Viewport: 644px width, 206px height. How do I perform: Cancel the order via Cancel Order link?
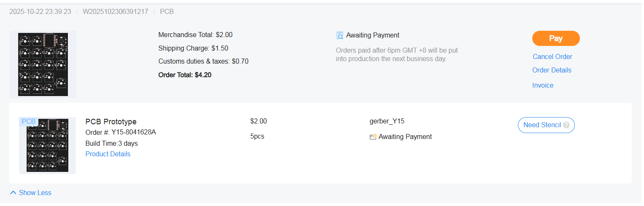tap(552, 56)
